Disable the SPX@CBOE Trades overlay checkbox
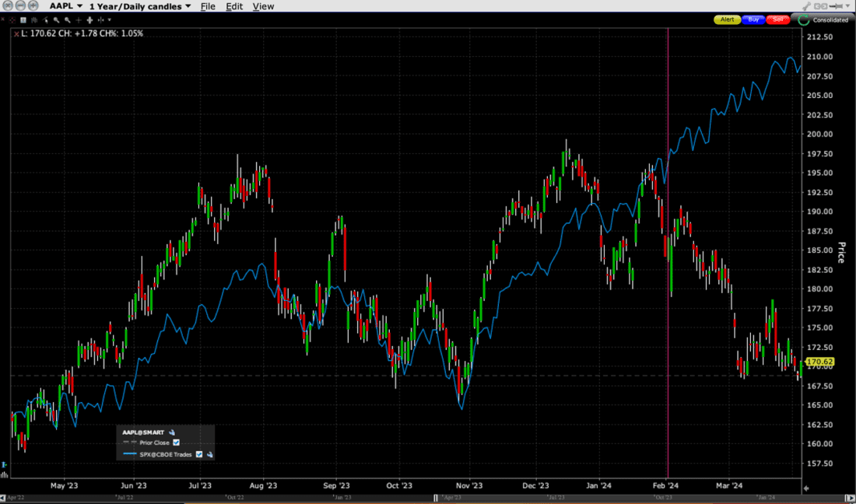Screen dimensions: 856x504 tap(199, 454)
